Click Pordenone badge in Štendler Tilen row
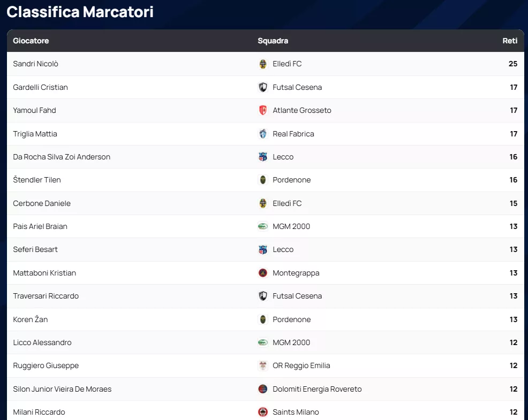 pyautogui.click(x=263, y=180)
